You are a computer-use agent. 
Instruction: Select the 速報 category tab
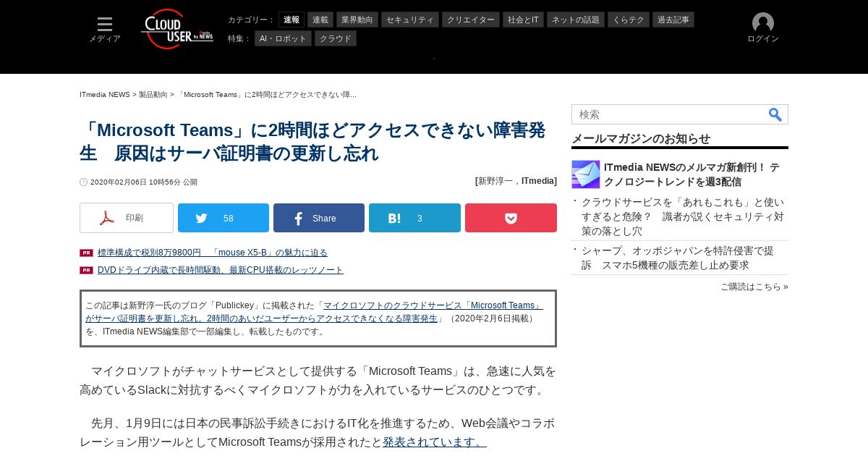(292, 20)
